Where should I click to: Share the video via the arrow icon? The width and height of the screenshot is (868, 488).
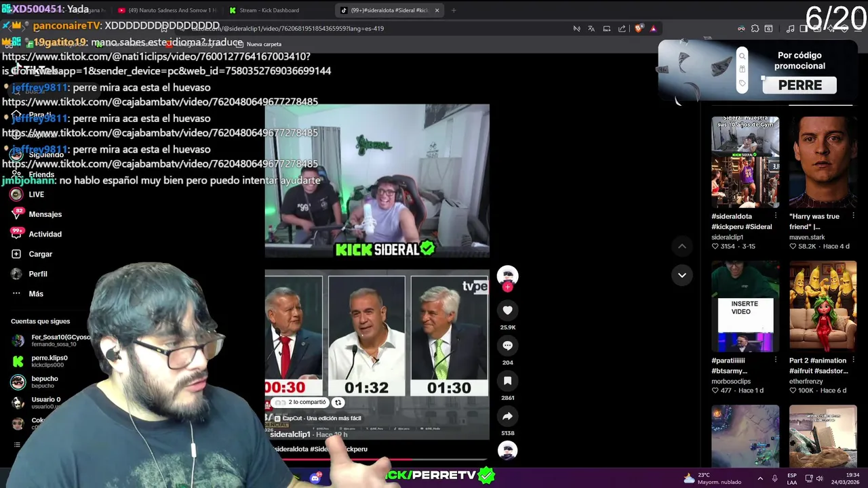(507, 416)
